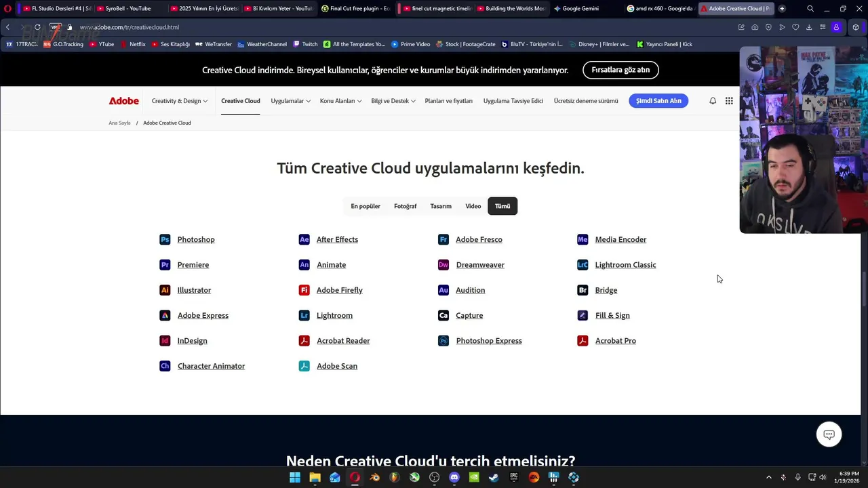Click the Fırsatlara göz atın button
The height and width of the screenshot is (488, 868).
(x=620, y=70)
